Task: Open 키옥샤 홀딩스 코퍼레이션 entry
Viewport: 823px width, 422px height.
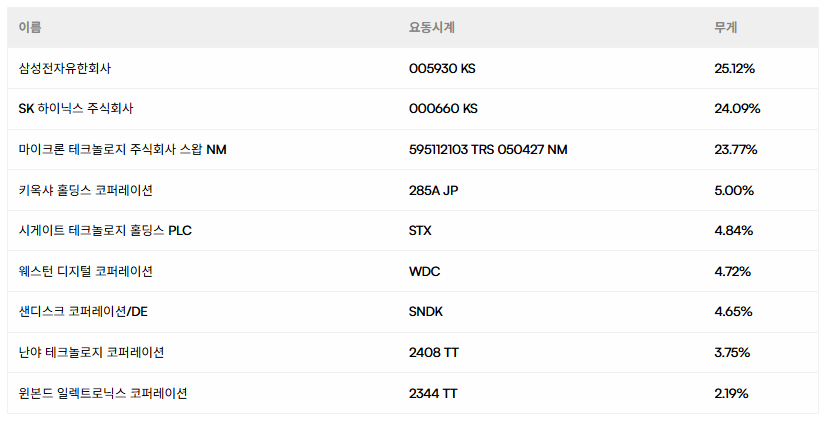Action: click(86, 190)
